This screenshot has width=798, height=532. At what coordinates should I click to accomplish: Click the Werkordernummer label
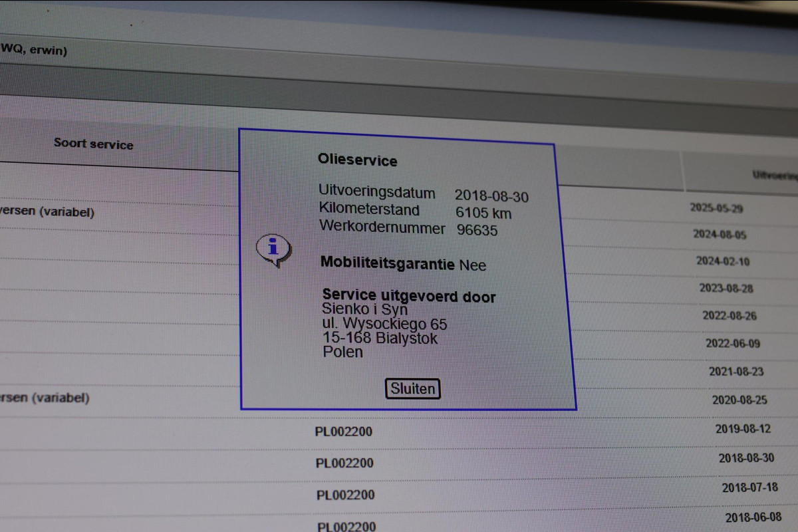pyautogui.click(x=382, y=227)
